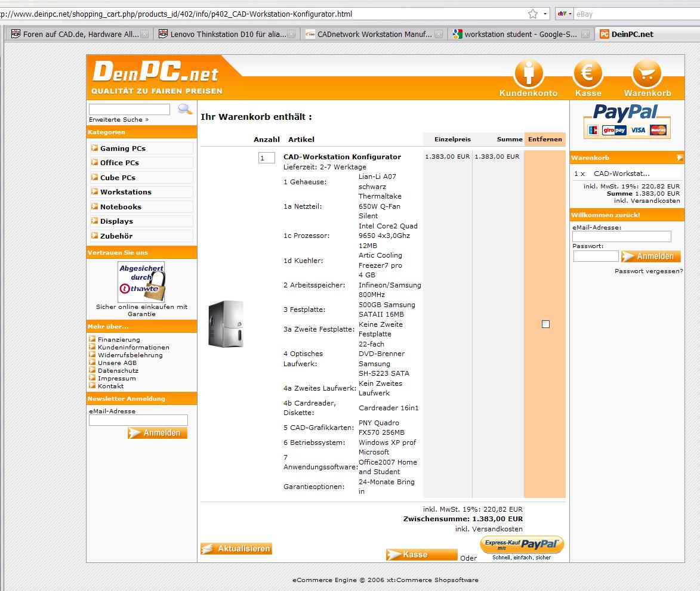The height and width of the screenshot is (591, 700).
Task: Close the 'Foren auf CAD.de' tab
Action: click(x=144, y=35)
